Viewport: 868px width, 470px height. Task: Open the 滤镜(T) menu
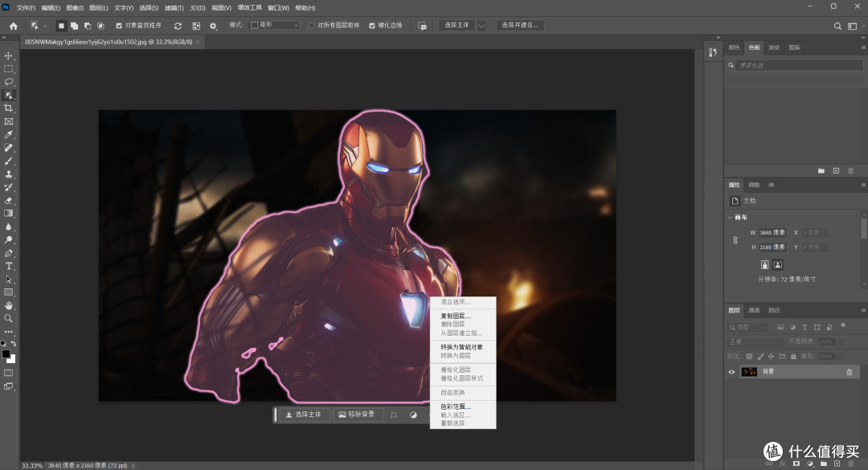pyautogui.click(x=174, y=8)
